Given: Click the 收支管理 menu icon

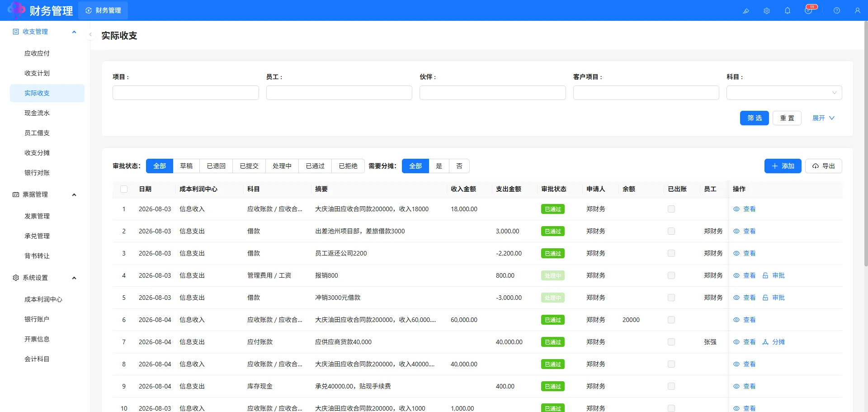Looking at the screenshot, I should (x=16, y=32).
